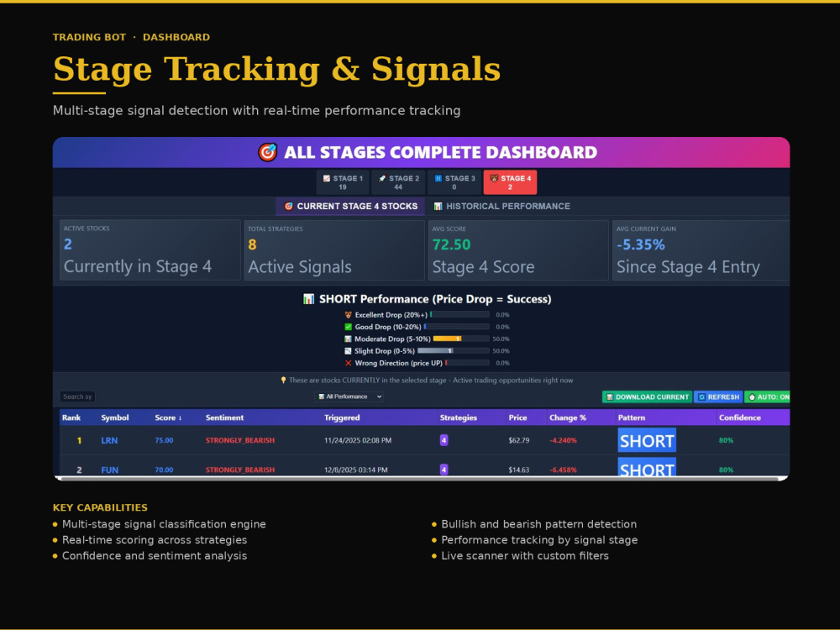Sort by the Pattern column header
The image size is (840, 630).
click(x=632, y=417)
